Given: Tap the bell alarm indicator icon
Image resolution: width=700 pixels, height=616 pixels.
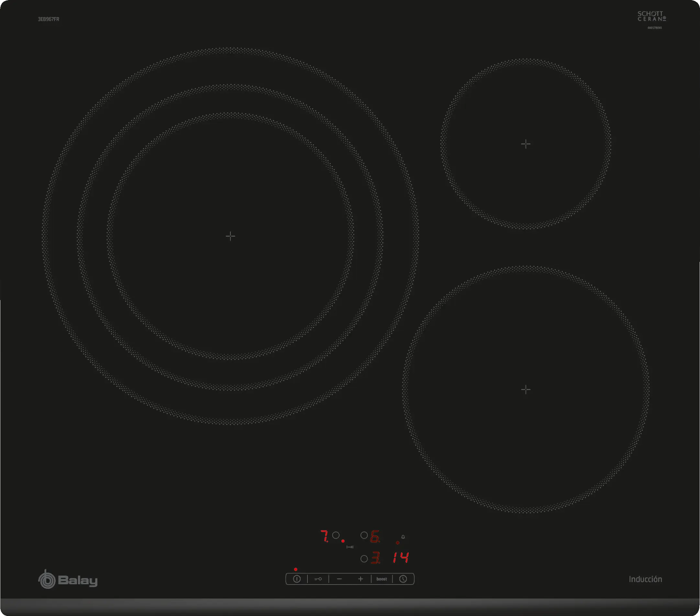Looking at the screenshot, I should pyautogui.click(x=403, y=537).
